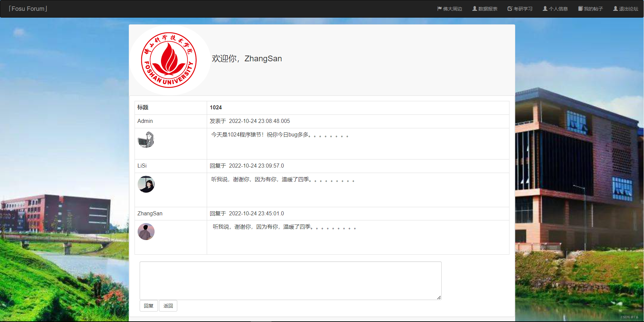This screenshot has height=322, width=644.
Task: Click the timestamp 2022-10-24 23:09:57.0
Action: (256, 166)
